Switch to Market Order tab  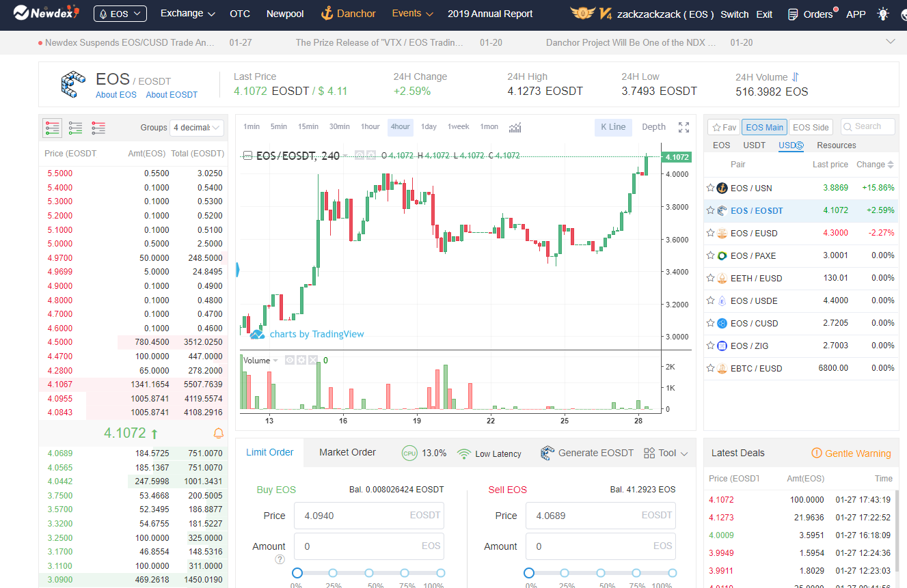[347, 452]
